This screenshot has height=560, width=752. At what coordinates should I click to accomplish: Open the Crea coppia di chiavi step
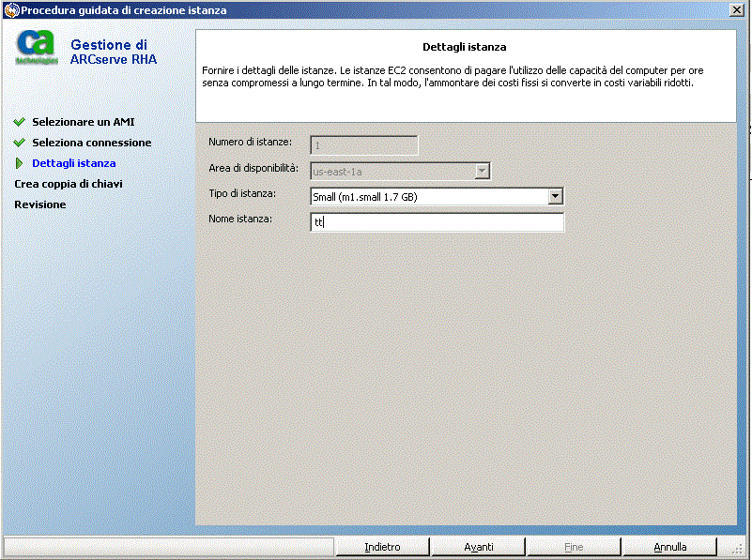click(69, 184)
